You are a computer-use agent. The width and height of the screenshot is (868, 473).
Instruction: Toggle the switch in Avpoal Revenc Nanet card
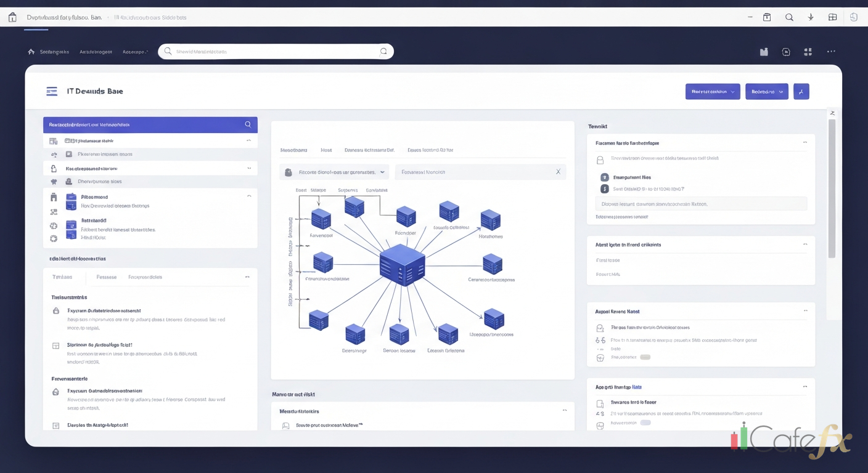click(x=645, y=357)
